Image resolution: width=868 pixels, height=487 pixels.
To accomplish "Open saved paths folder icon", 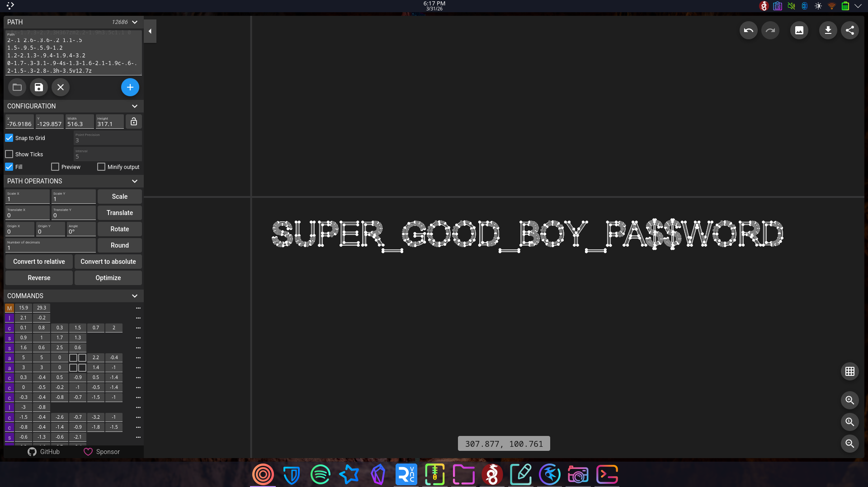I will (17, 87).
